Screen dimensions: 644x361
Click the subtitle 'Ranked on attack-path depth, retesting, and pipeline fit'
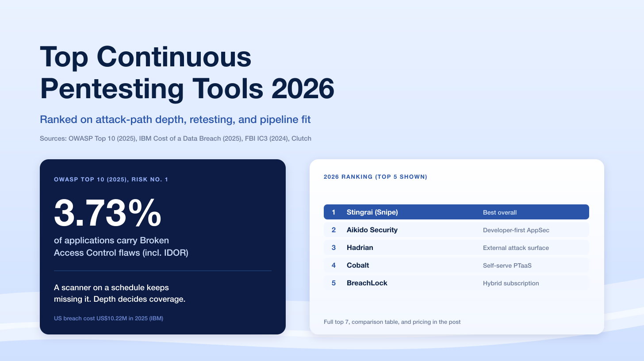tap(175, 119)
